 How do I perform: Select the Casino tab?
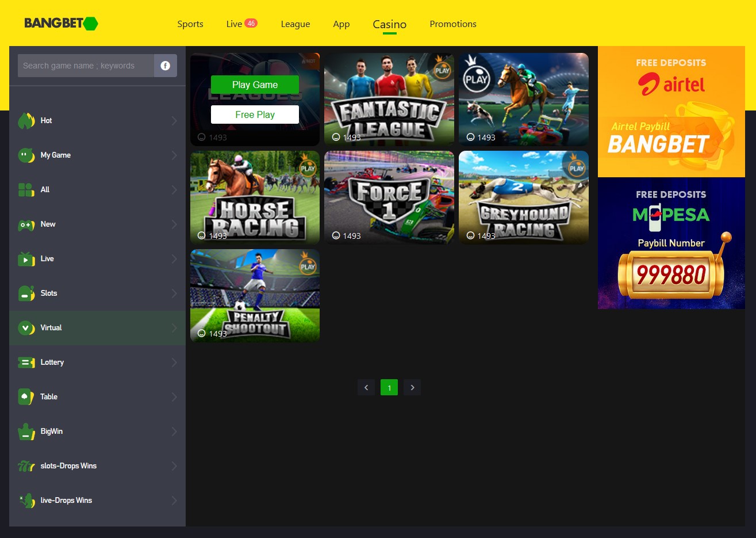point(390,24)
